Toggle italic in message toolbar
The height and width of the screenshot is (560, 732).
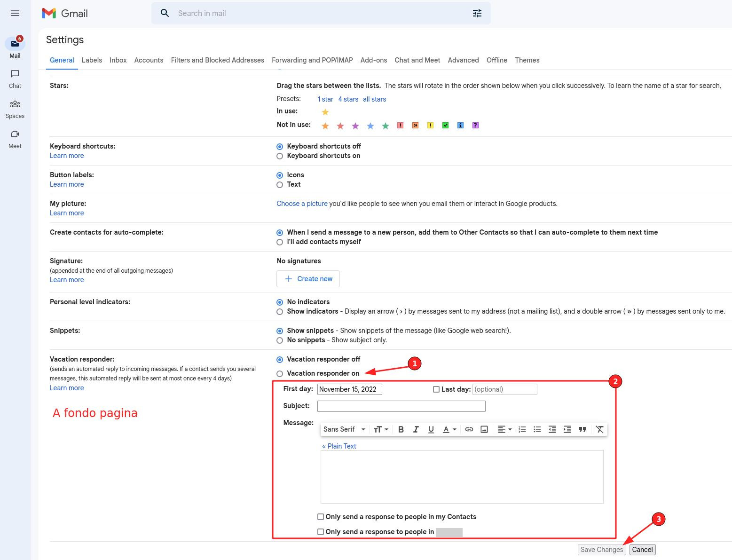point(416,429)
